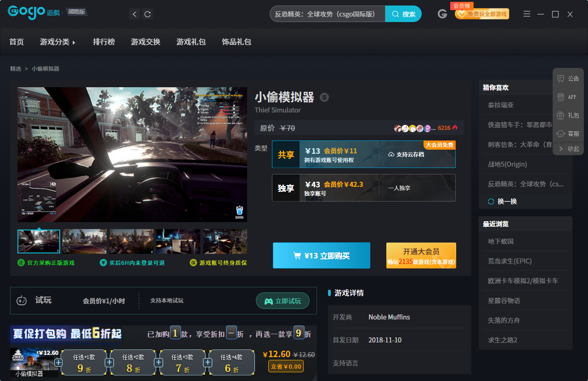This screenshot has height=381, width=588.
Task: Open the 游戏礼包 tab
Action: [x=191, y=42]
